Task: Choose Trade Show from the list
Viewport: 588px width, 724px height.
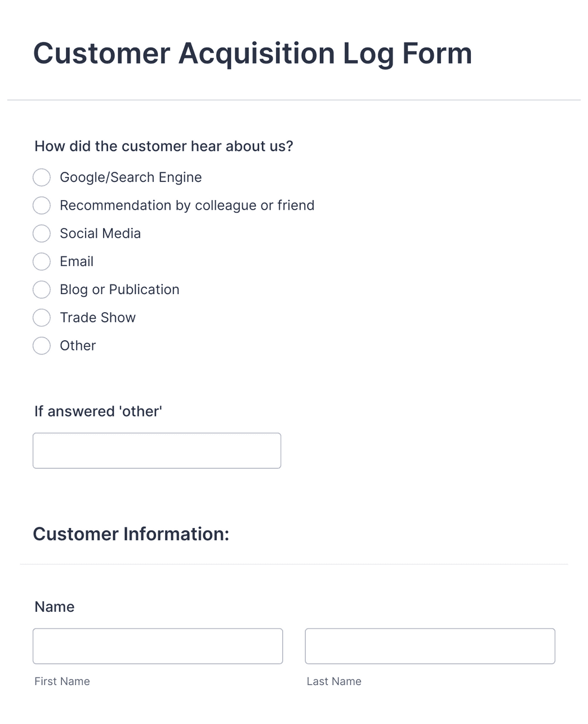Action: (x=42, y=318)
